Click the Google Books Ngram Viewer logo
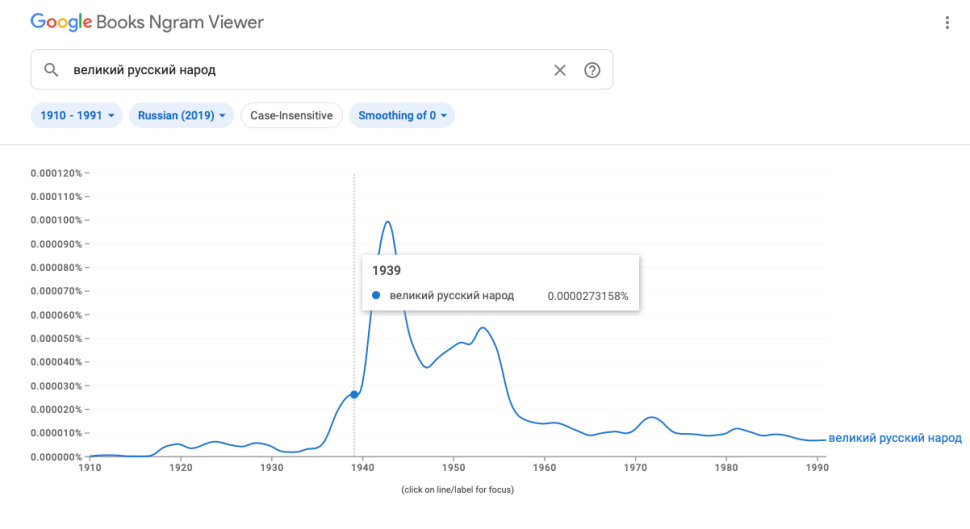Viewport: 970px width, 529px height. pyautogui.click(x=147, y=22)
